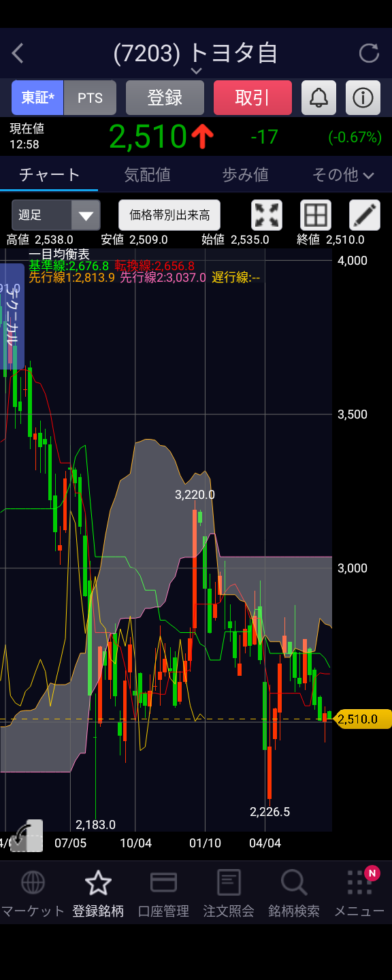
Task: Expand chart to fullscreen
Action: (267, 215)
